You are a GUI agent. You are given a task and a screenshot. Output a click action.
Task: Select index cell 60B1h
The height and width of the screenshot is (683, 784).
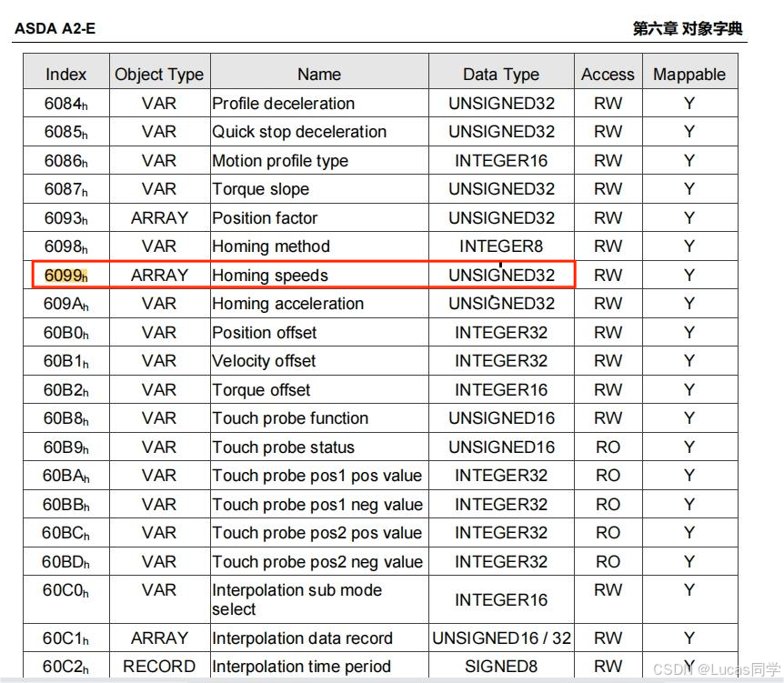click(66, 361)
